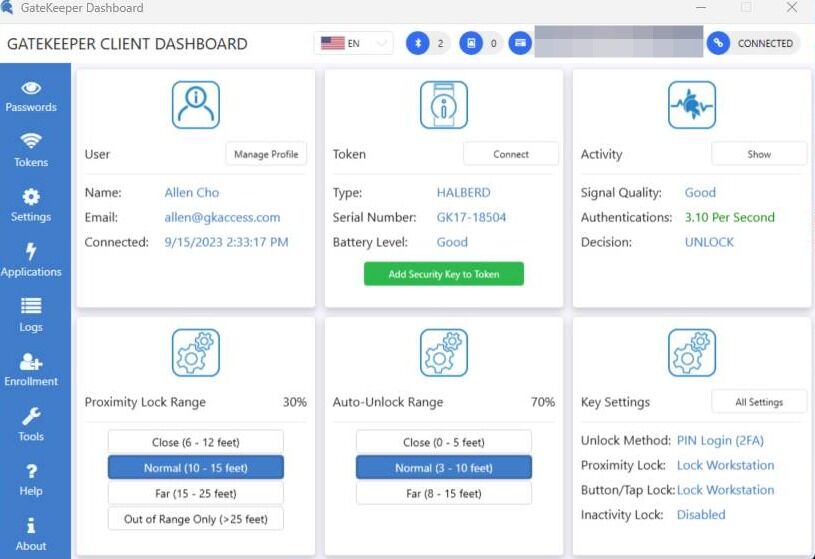This screenshot has height=559, width=815.
Task: Click the Auto-Unlock Range 70% value
Action: tap(543, 402)
